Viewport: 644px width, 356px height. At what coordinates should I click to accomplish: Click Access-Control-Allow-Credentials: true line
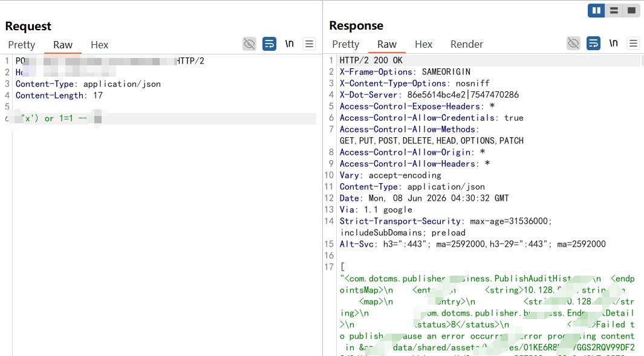(x=431, y=118)
